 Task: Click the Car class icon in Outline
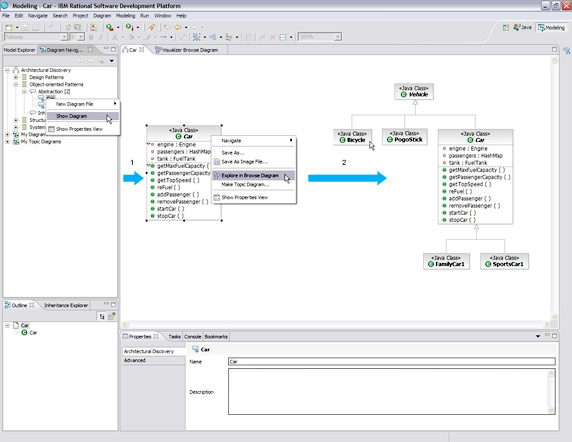[x=24, y=333]
